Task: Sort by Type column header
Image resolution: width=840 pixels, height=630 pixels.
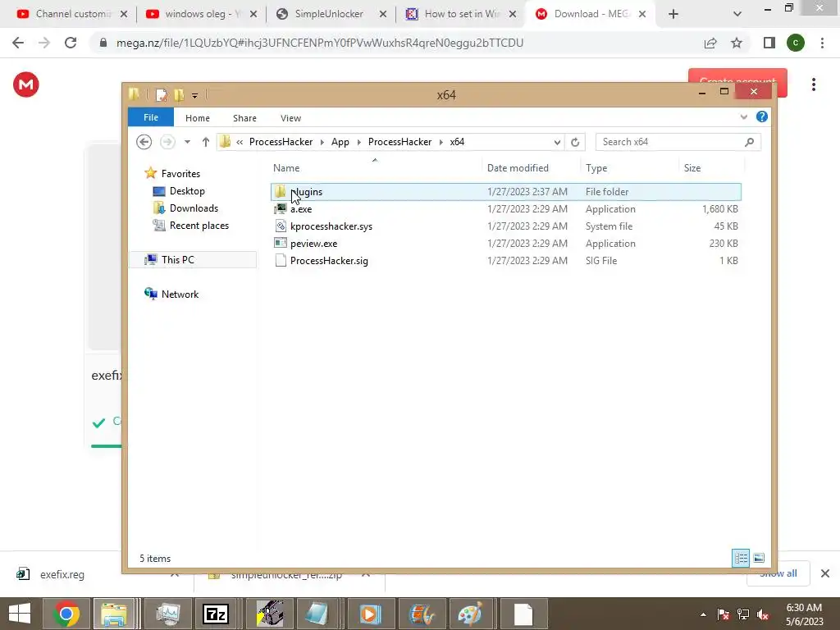Action: coord(596,168)
